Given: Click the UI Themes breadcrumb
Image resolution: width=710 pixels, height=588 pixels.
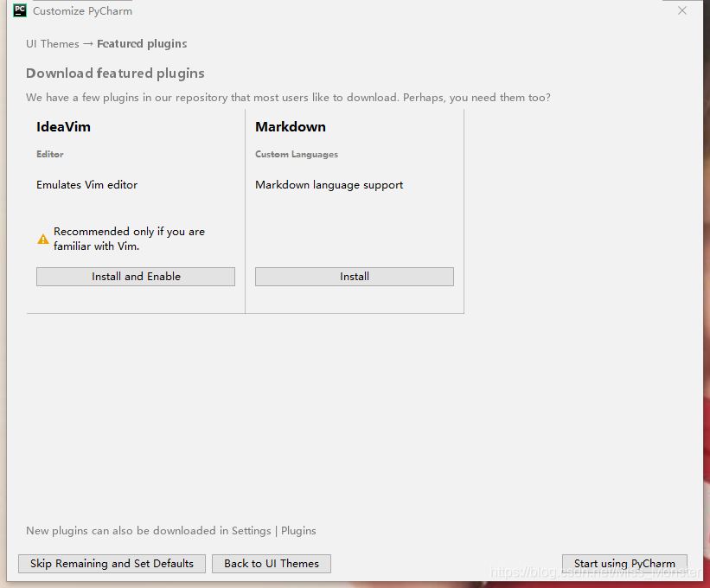Looking at the screenshot, I should [53, 44].
